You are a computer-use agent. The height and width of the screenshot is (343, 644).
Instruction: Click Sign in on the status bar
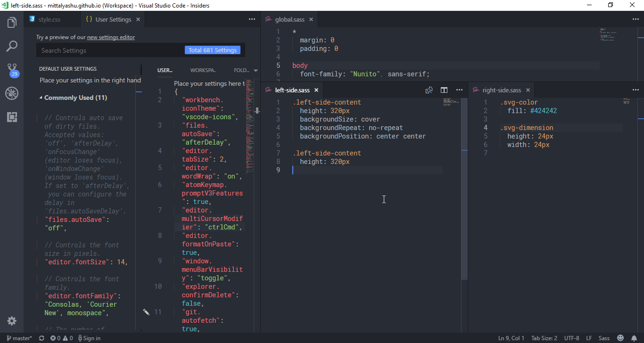click(89, 338)
